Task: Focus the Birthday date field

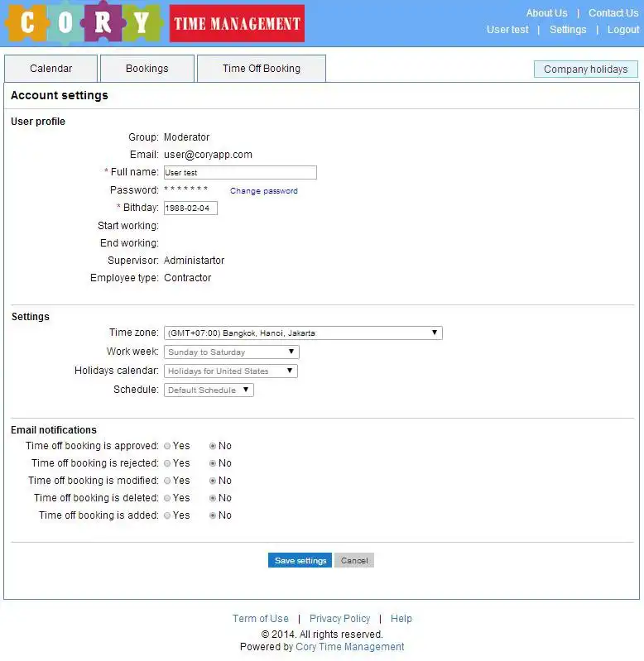Action: [190, 208]
